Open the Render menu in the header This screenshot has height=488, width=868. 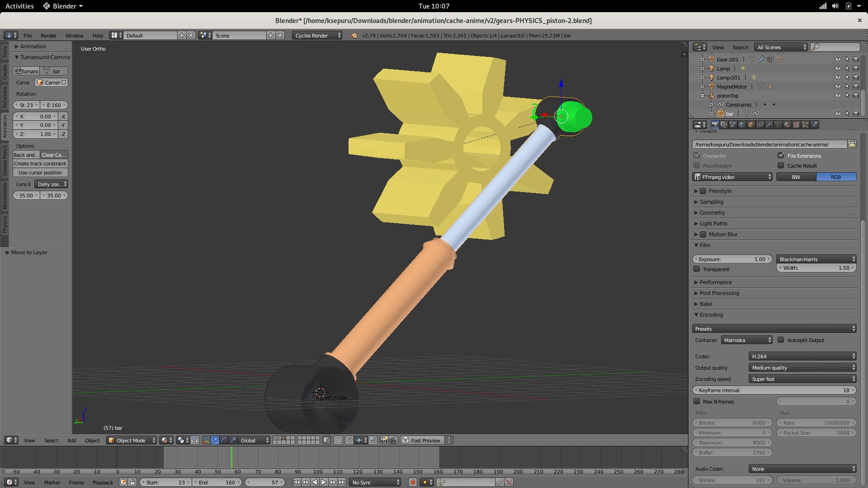tap(48, 36)
